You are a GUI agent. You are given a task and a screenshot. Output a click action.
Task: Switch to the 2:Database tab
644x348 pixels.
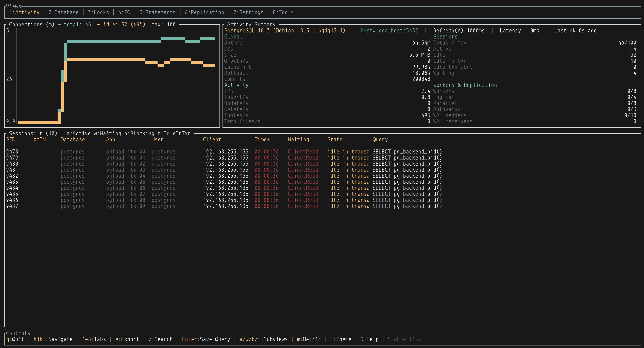tap(63, 12)
